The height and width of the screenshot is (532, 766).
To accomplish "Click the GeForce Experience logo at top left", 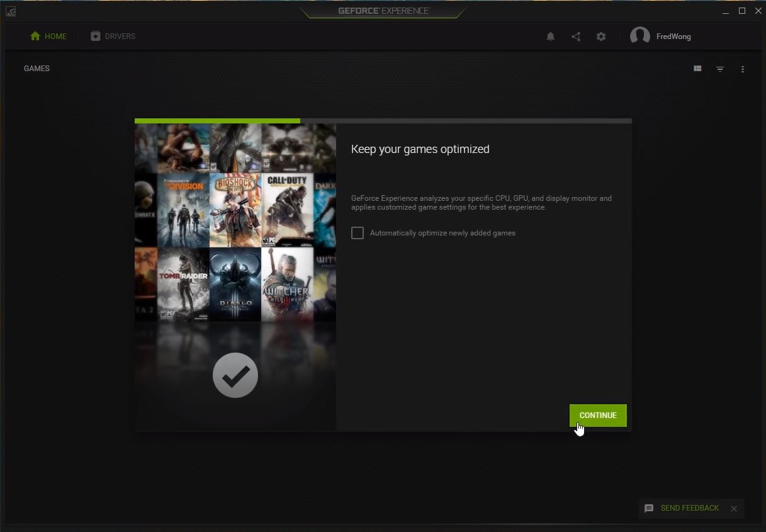I will click(10, 11).
